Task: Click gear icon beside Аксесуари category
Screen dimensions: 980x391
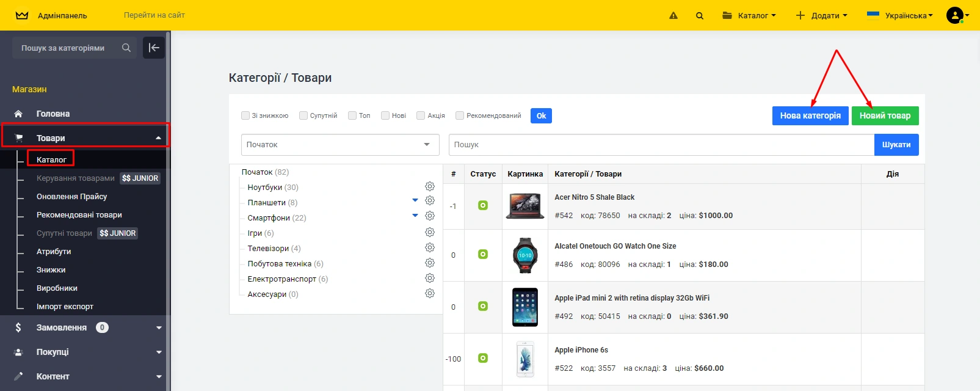Action: click(430, 293)
